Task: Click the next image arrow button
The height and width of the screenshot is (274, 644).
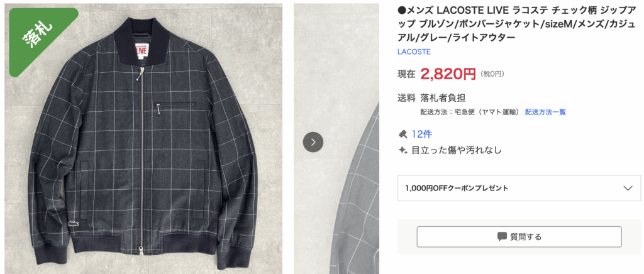Action: pyautogui.click(x=313, y=142)
